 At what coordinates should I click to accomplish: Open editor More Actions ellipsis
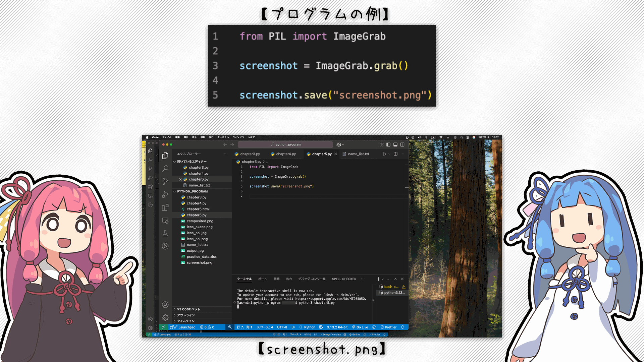[402, 154]
